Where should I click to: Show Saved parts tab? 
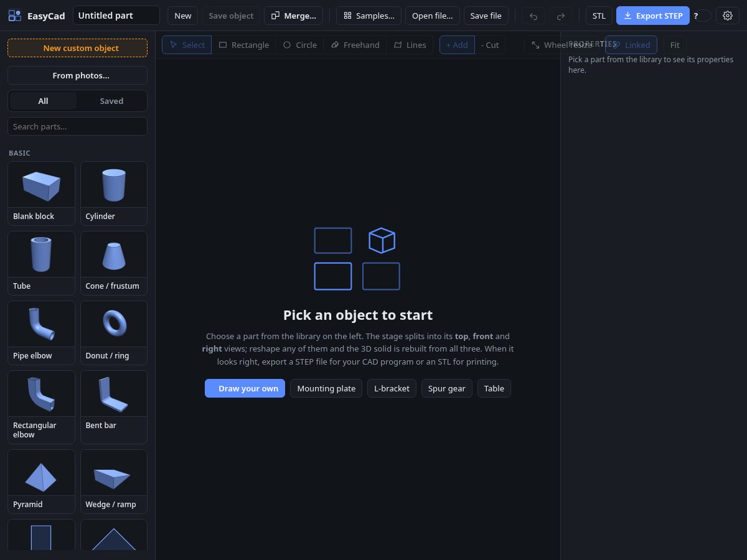click(111, 101)
